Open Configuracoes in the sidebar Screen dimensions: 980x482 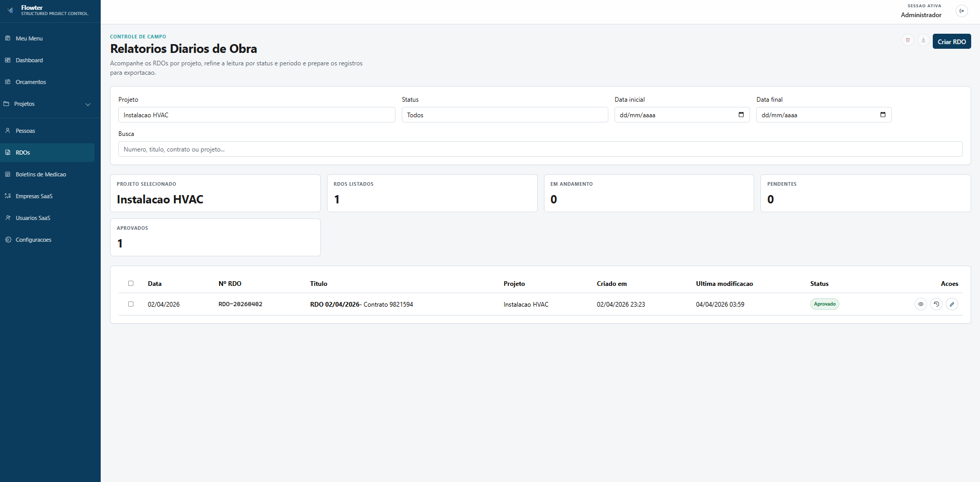(x=33, y=240)
